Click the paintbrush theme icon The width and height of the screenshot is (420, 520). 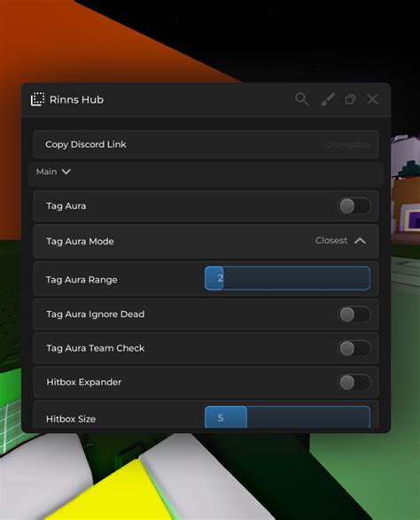[x=328, y=99]
